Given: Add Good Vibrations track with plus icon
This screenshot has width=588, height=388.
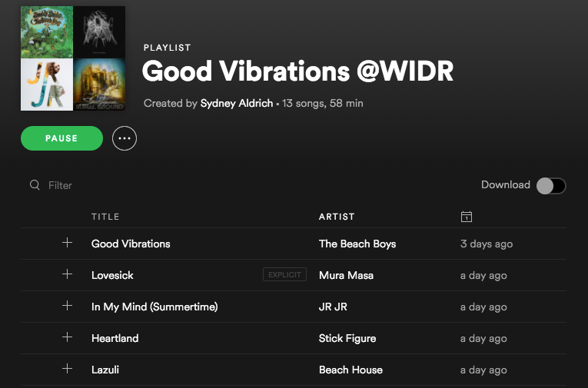Looking at the screenshot, I should coord(67,243).
